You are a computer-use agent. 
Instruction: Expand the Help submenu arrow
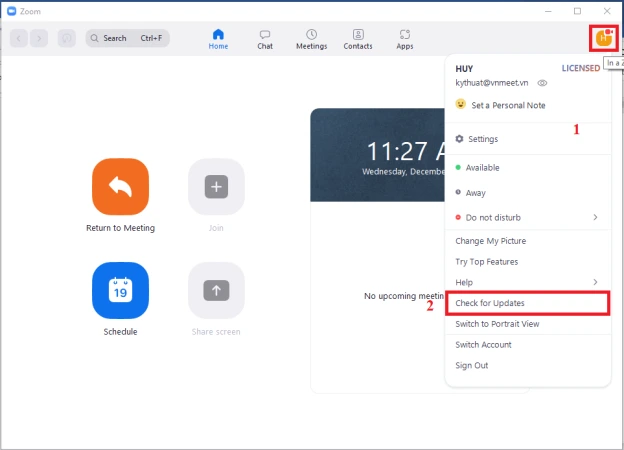[x=595, y=283]
